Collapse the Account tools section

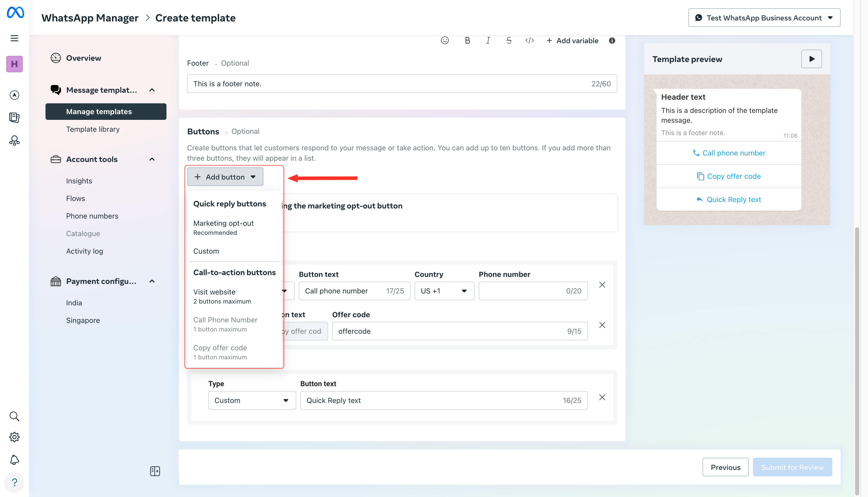tap(152, 159)
